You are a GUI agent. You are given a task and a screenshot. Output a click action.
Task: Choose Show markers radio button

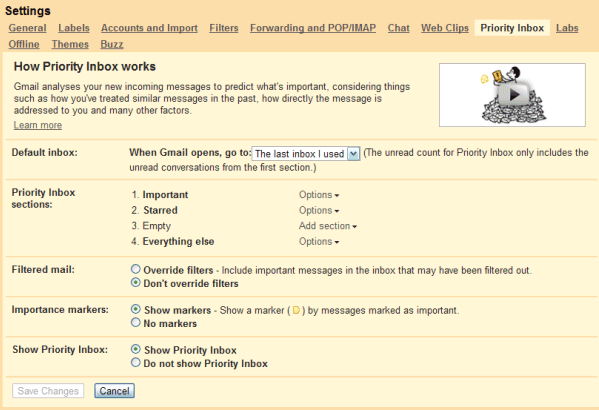pyautogui.click(x=136, y=309)
